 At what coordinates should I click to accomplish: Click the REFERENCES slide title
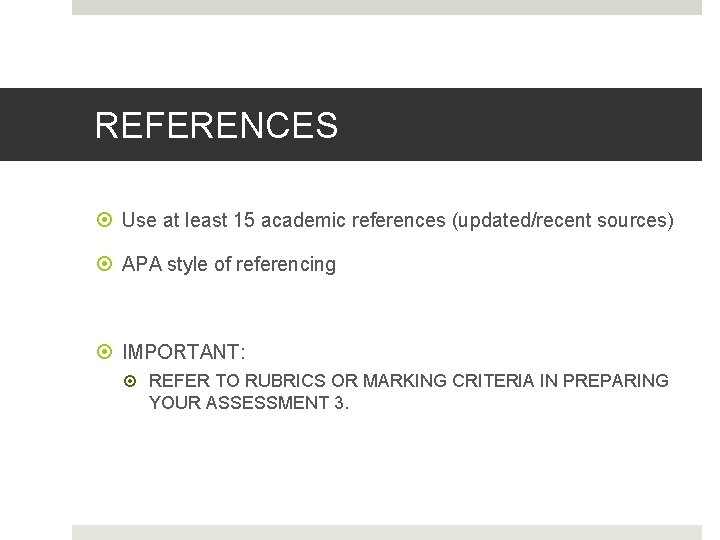[216, 125]
